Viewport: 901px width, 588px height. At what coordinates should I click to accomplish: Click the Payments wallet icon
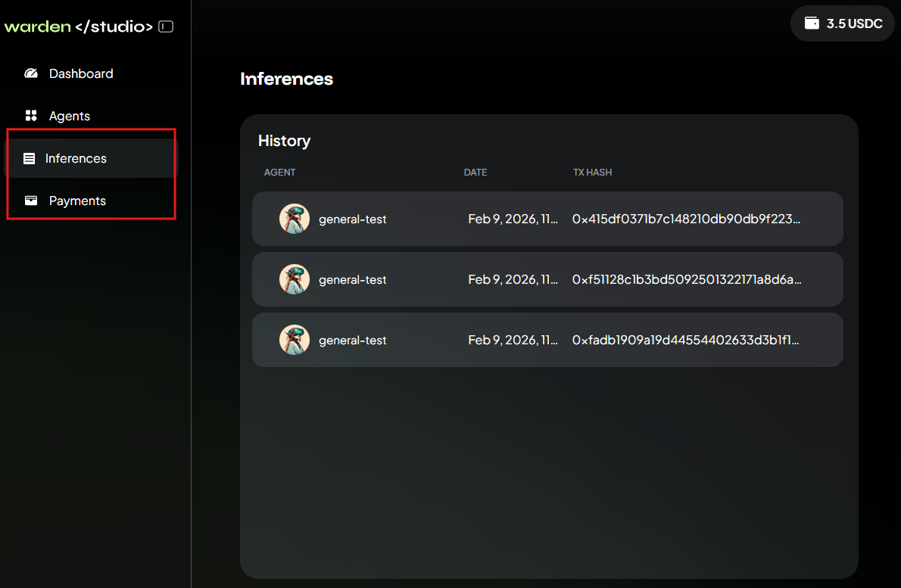click(x=30, y=200)
